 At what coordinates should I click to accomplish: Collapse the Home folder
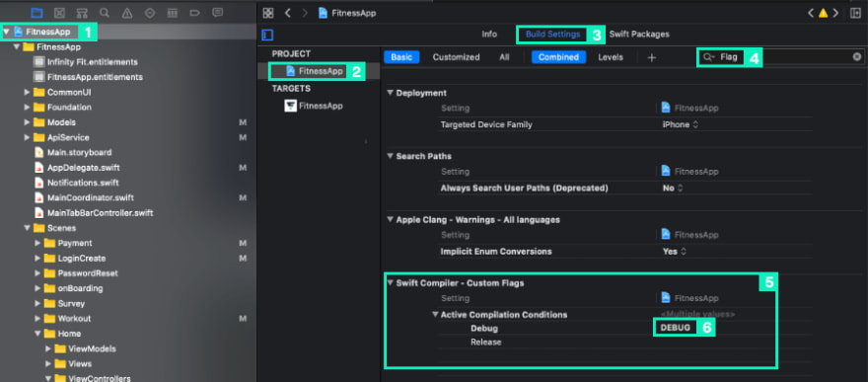37,334
